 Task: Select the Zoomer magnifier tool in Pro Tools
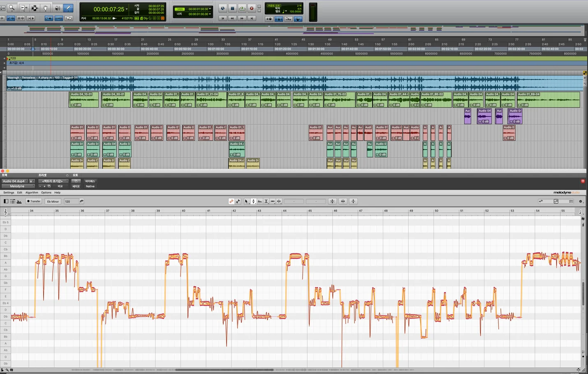point(12,8)
